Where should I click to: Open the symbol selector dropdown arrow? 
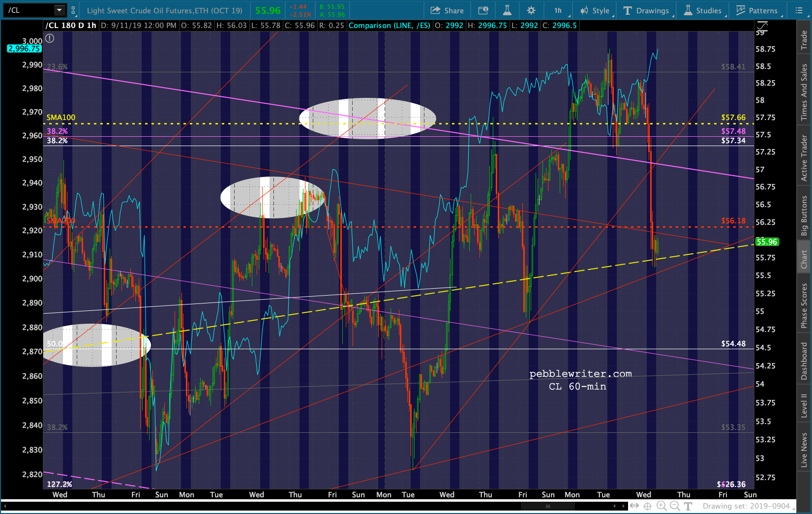pos(60,10)
